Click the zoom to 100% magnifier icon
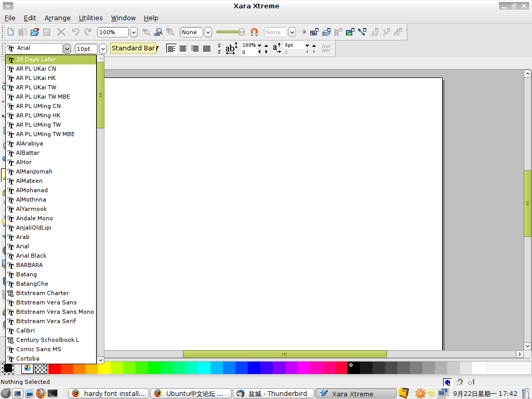This screenshot has height=399, width=532. tap(158, 32)
